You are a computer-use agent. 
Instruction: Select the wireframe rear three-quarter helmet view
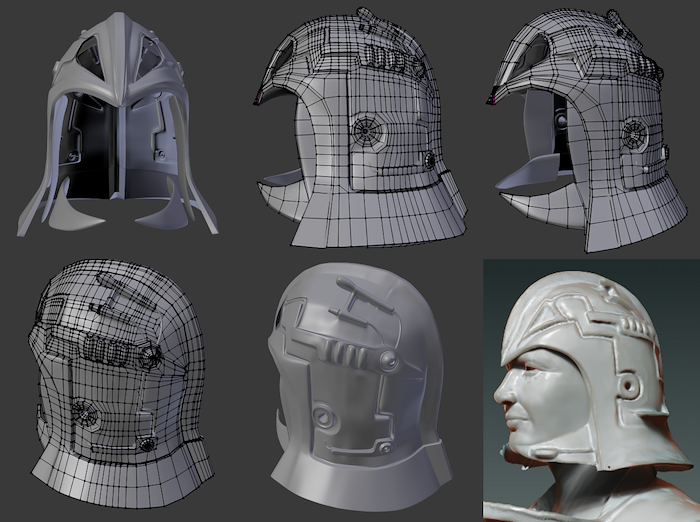[121, 383]
